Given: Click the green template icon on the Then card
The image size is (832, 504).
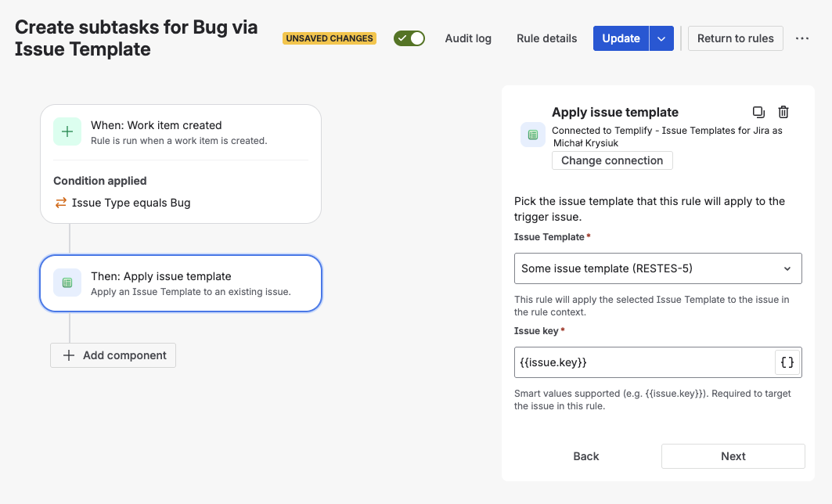Looking at the screenshot, I should pos(67,283).
